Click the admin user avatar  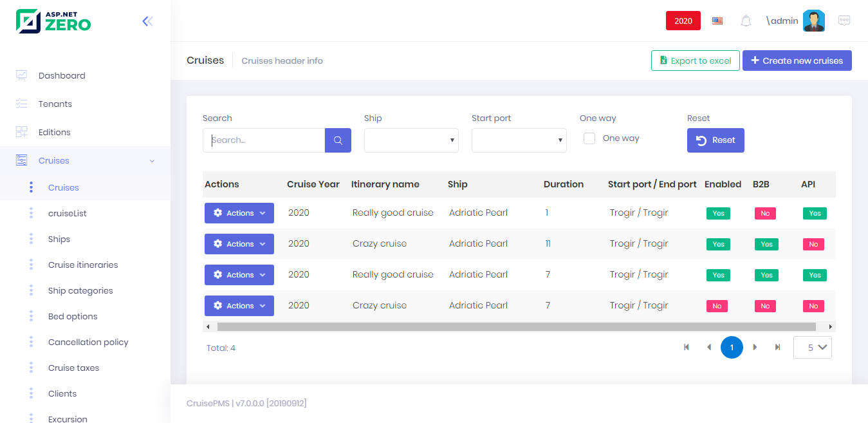coord(814,21)
